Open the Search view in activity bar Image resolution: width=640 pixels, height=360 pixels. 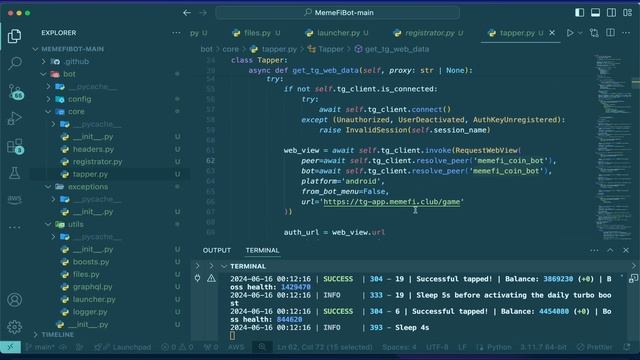(15, 63)
